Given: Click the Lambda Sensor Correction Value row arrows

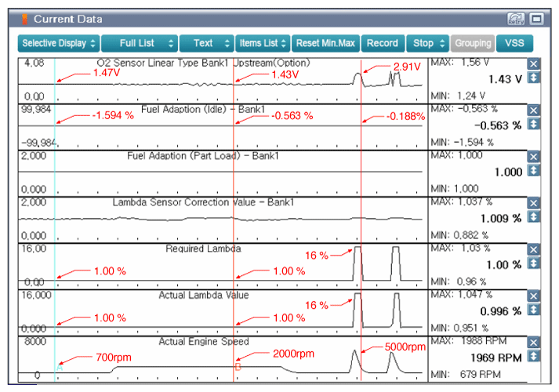Looking at the screenshot, I should point(534,217).
